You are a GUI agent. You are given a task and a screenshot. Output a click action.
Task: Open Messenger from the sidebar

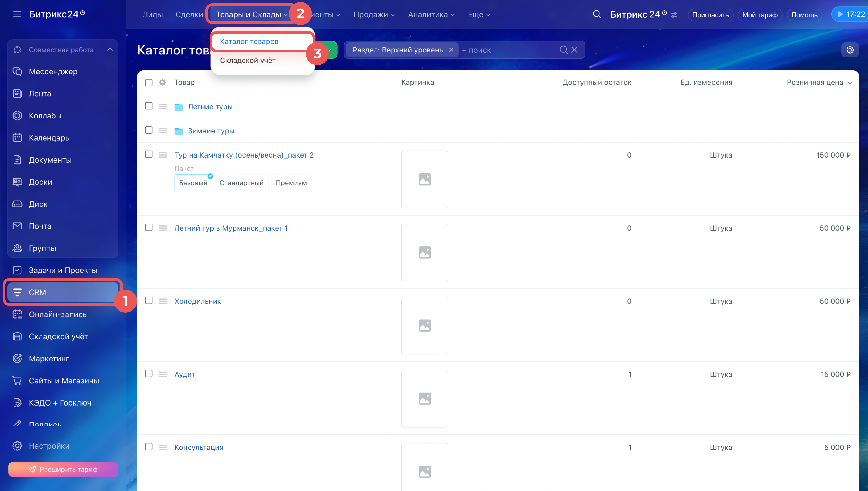pos(53,71)
